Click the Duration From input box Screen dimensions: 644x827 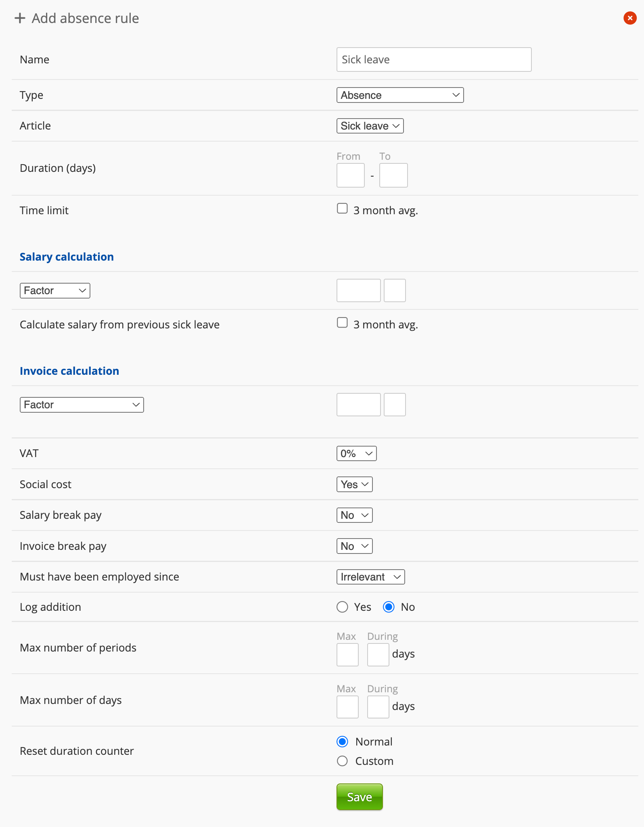click(x=350, y=175)
